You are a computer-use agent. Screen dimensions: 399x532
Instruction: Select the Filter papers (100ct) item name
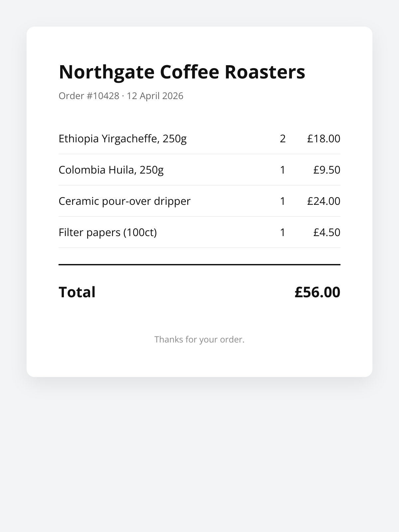tap(107, 232)
